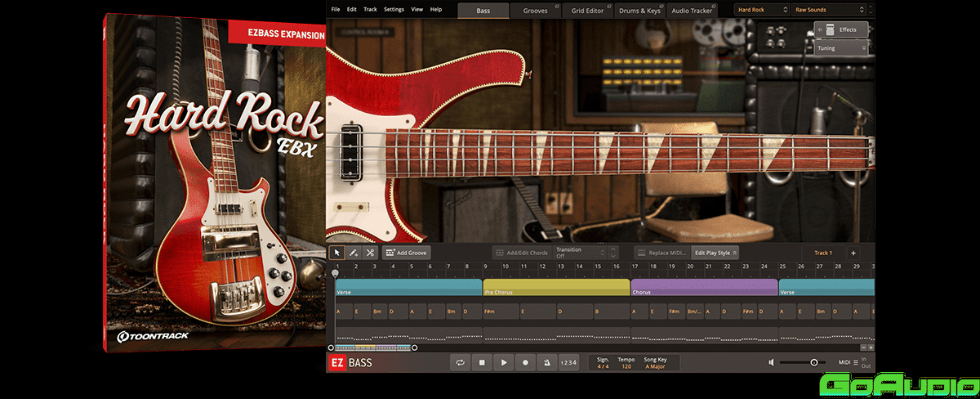Switch to the Bass tab
The image size is (980, 399).
pyautogui.click(x=483, y=10)
